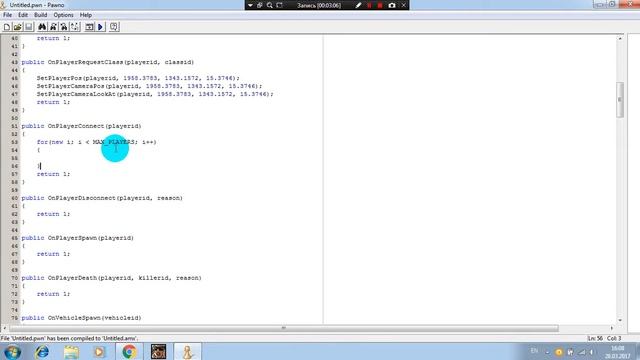
Task: Click the vertical scrollbar down arrow
Action: [620, 320]
